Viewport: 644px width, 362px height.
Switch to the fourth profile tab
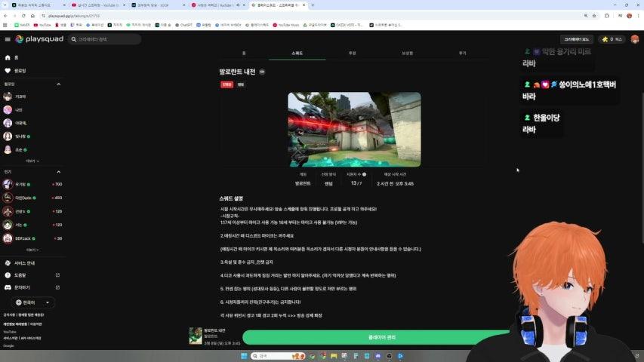(407, 54)
